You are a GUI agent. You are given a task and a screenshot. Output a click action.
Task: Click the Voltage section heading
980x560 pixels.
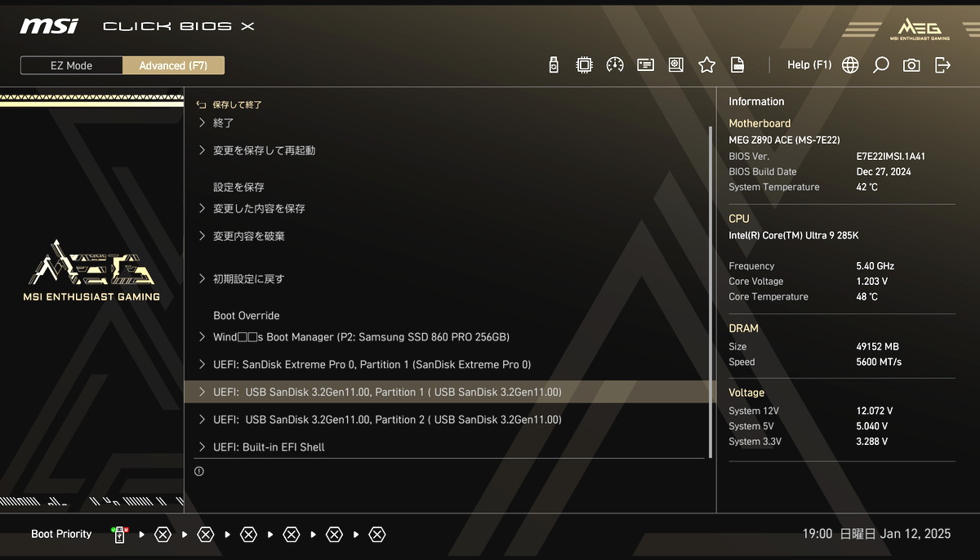746,393
